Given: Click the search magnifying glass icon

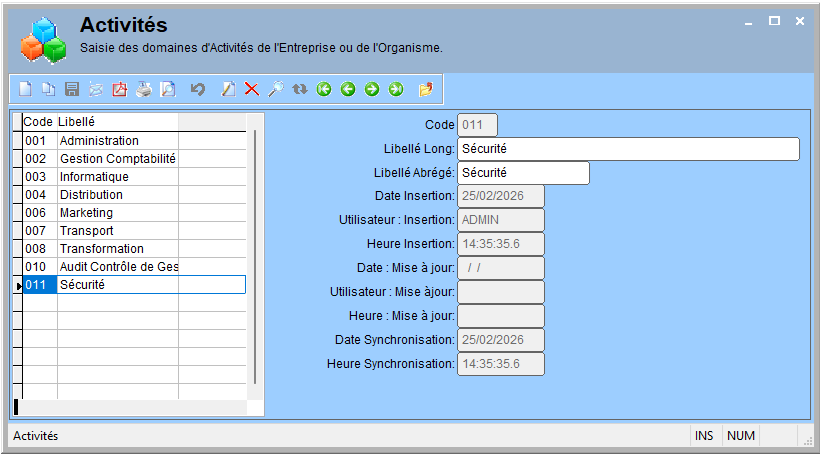Looking at the screenshot, I should click(x=276, y=89).
